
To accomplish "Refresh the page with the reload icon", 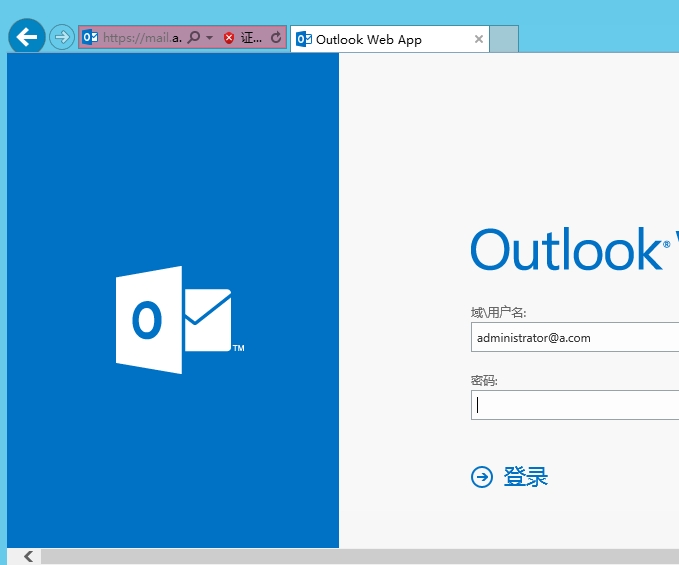I will pyautogui.click(x=276, y=37).
